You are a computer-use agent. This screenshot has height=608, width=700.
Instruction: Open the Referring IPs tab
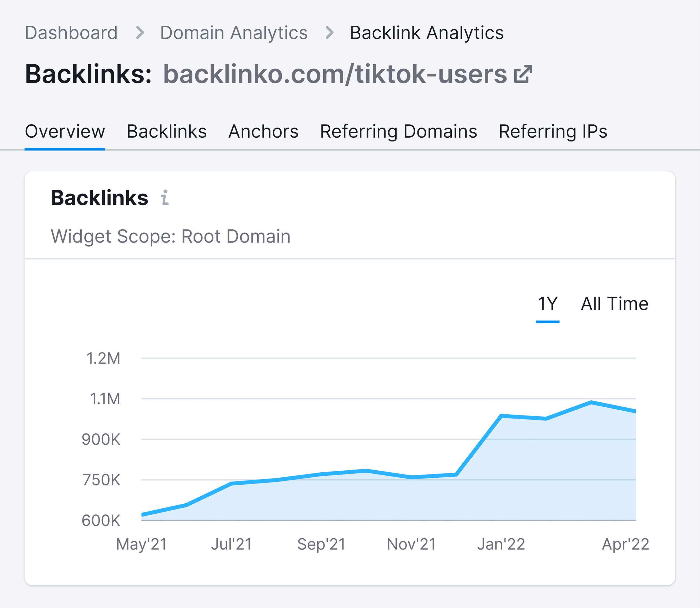pyautogui.click(x=553, y=132)
